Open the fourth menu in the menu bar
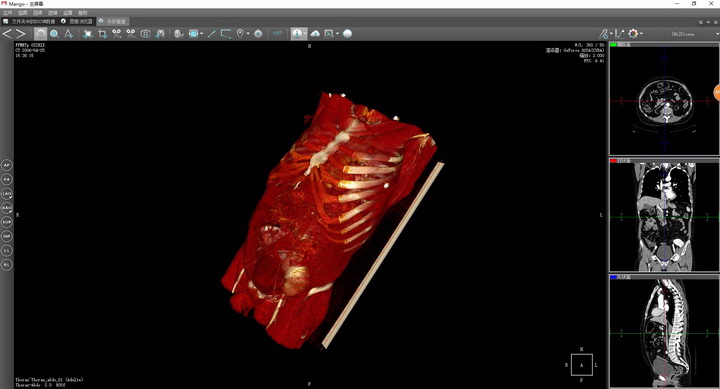The image size is (720, 389). 53,13
